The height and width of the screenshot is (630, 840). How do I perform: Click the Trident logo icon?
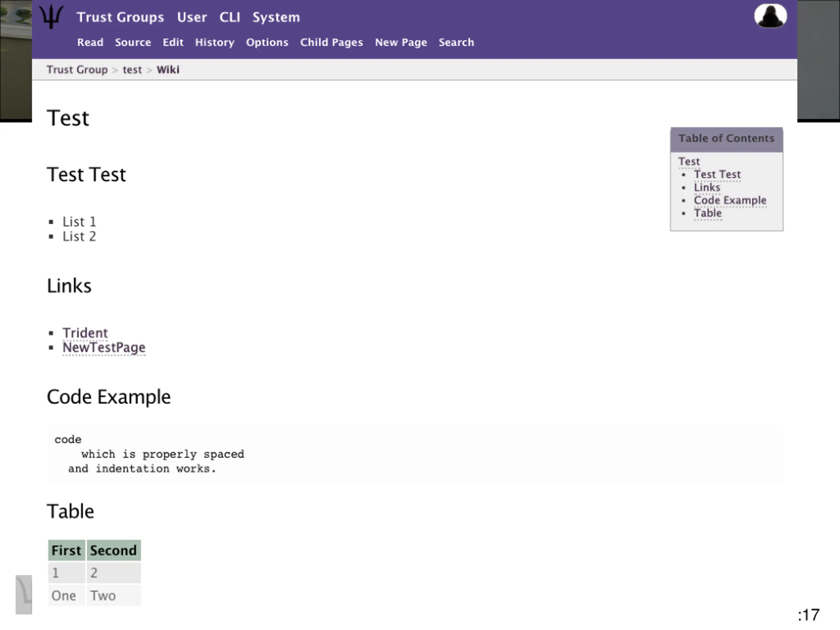pos(51,16)
